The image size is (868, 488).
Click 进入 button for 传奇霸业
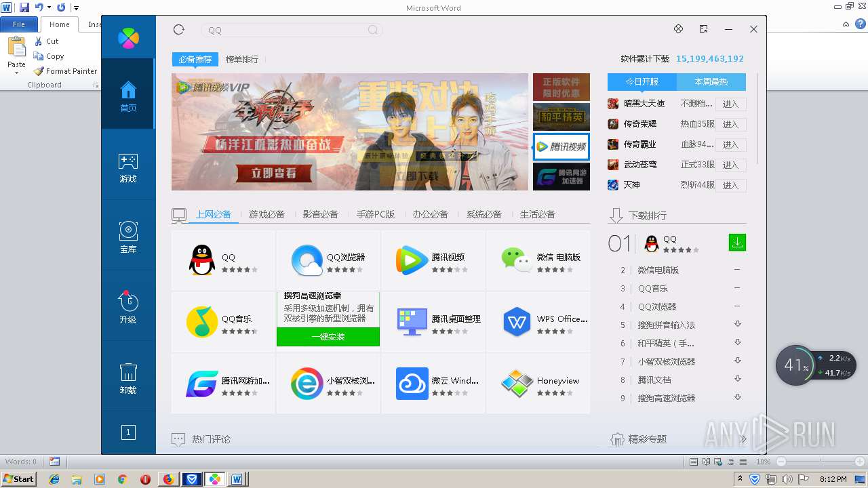(730, 145)
